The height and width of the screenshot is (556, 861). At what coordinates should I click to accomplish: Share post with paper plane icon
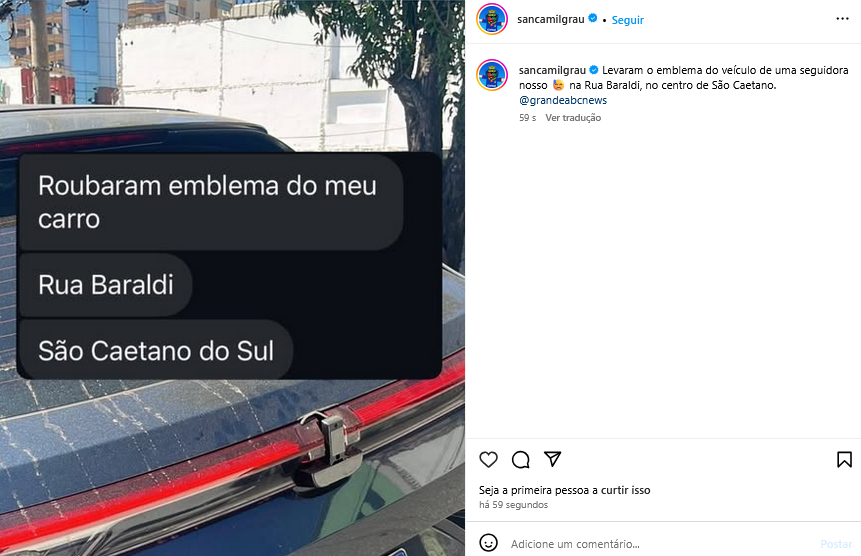552,459
